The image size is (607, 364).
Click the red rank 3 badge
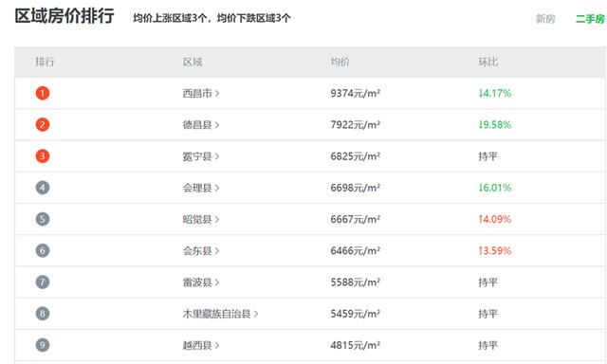coord(43,156)
